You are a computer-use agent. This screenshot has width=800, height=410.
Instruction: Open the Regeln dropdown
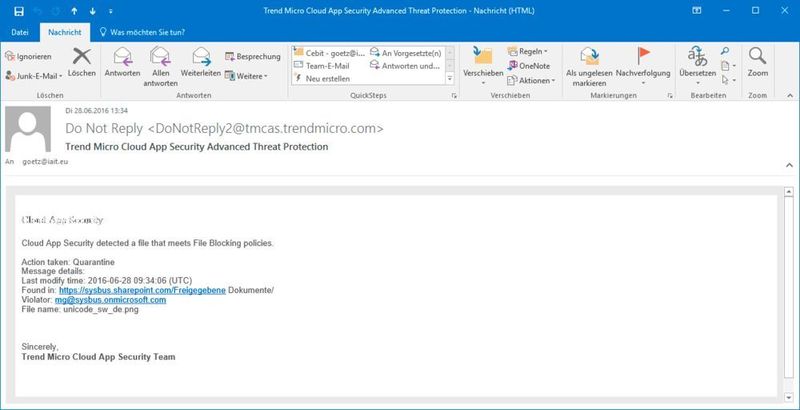click(x=528, y=52)
